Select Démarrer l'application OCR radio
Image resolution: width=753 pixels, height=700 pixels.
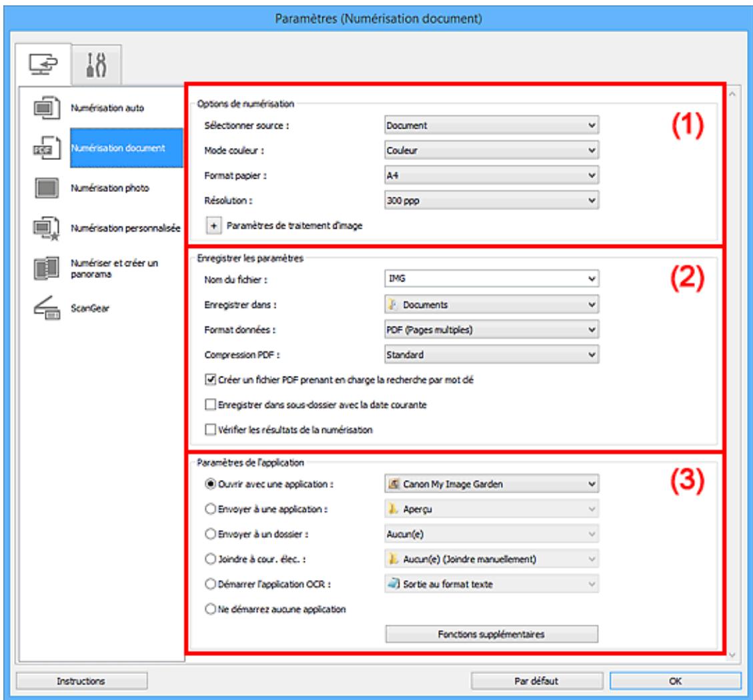210,584
